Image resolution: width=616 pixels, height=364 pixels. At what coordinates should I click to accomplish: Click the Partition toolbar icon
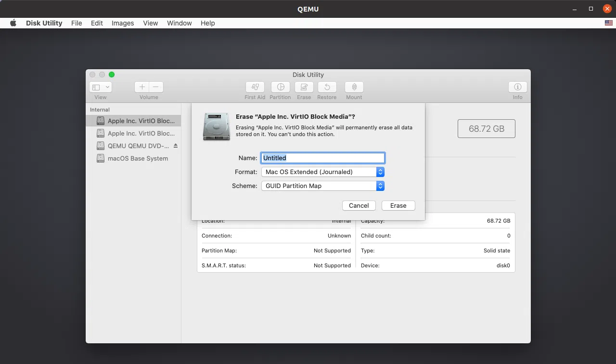pyautogui.click(x=281, y=87)
